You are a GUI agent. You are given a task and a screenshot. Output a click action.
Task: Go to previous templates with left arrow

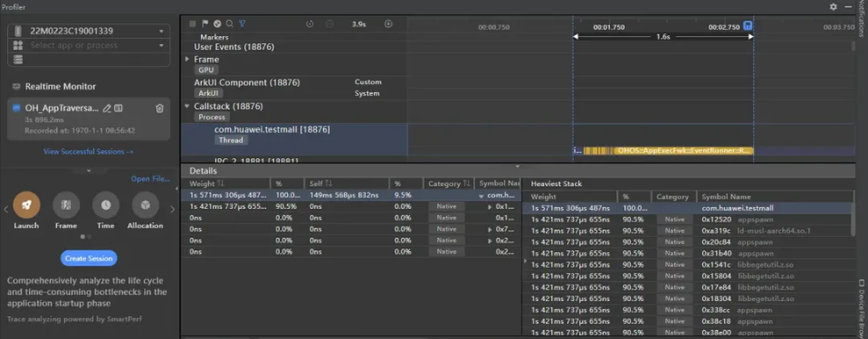coord(6,209)
